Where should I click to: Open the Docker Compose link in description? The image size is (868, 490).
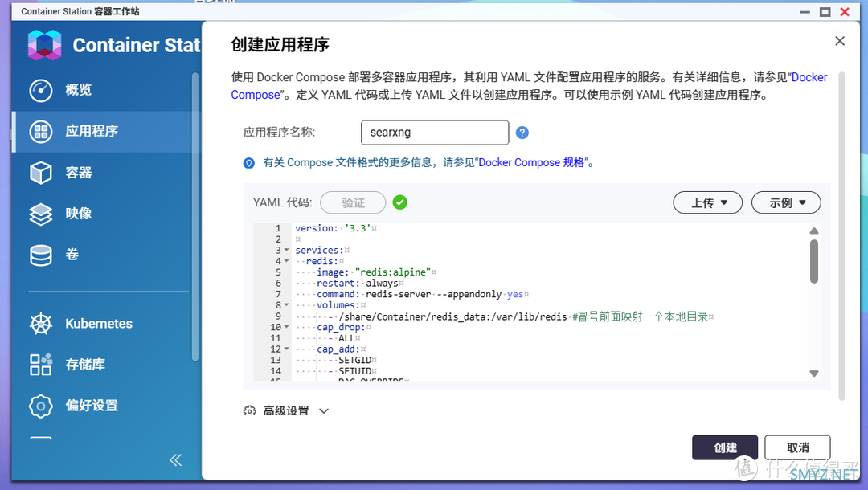click(x=529, y=86)
